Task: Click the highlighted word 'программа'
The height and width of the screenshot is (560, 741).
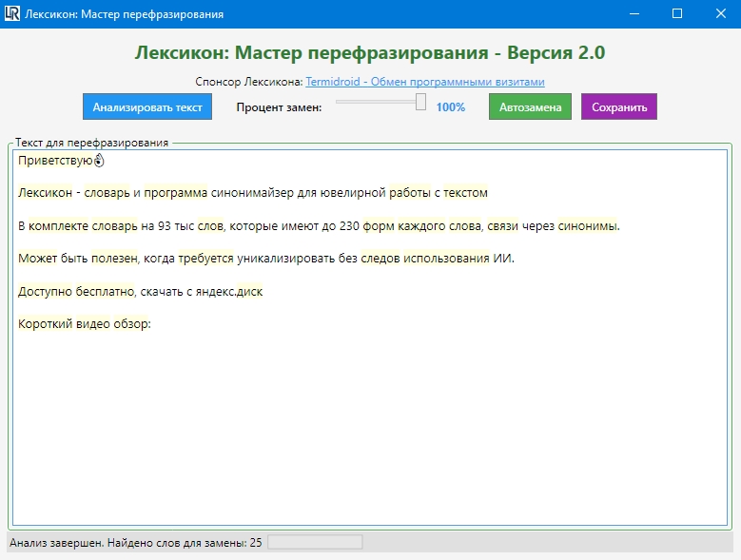Action: [176, 193]
